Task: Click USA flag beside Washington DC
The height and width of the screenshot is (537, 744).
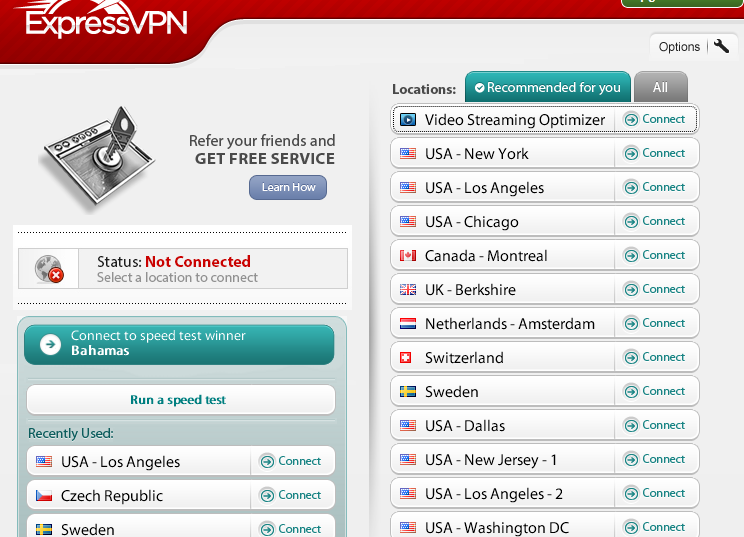Action: (408, 528)
